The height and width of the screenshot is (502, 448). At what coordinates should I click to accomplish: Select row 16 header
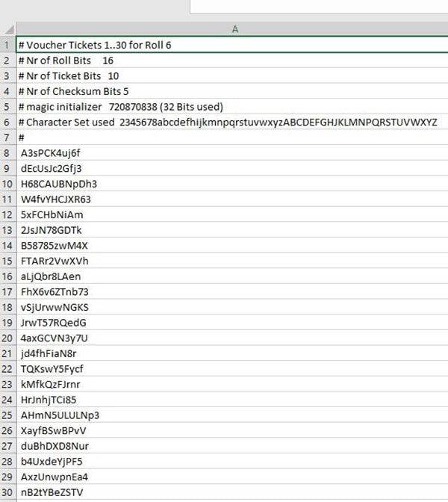(7, 276)
